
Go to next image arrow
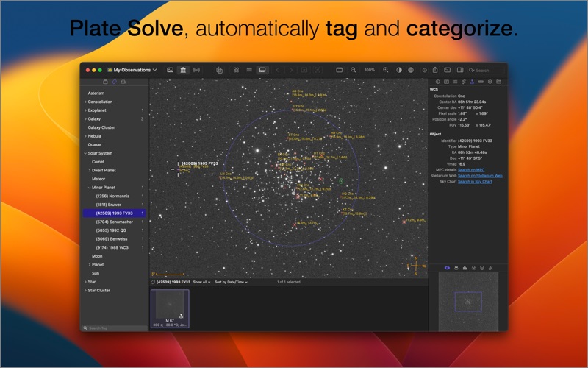pos(290,70)
